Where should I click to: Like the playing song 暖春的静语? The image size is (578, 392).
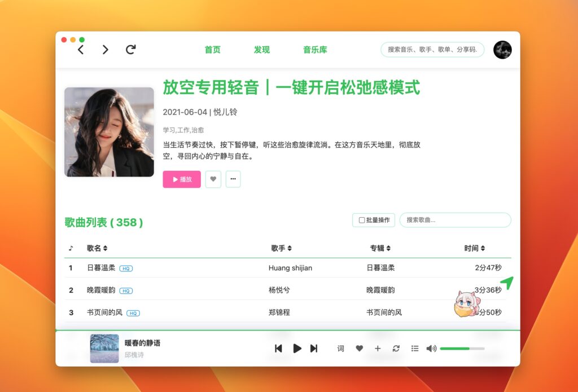point(359,349)
